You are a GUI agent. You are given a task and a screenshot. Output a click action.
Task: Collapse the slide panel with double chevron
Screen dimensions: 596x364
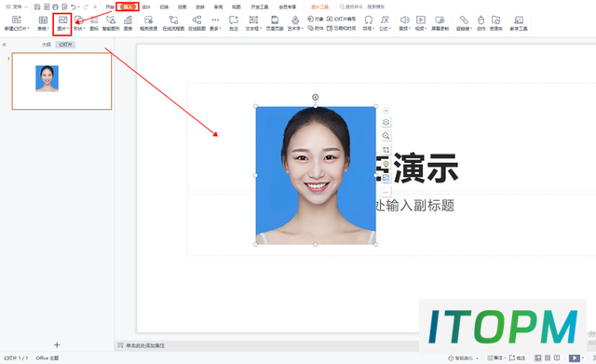point(5,45)
